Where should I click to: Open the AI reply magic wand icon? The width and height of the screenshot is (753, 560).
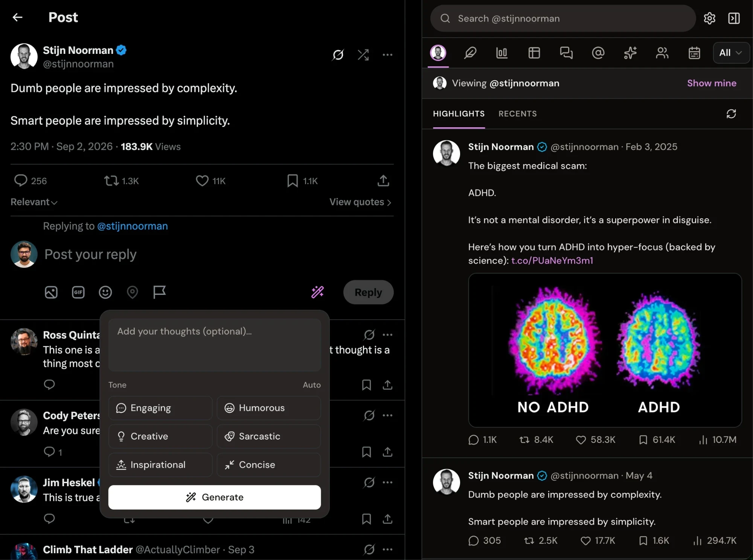[317, 292]
